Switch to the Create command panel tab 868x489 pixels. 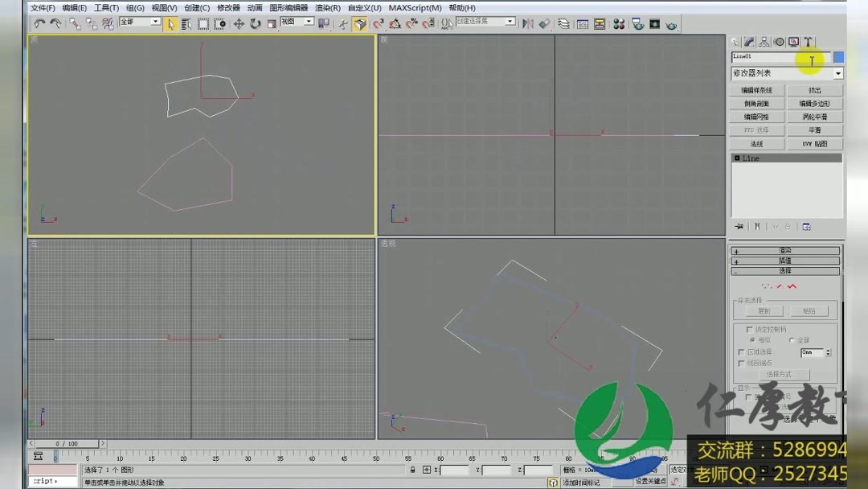[735, 41]
